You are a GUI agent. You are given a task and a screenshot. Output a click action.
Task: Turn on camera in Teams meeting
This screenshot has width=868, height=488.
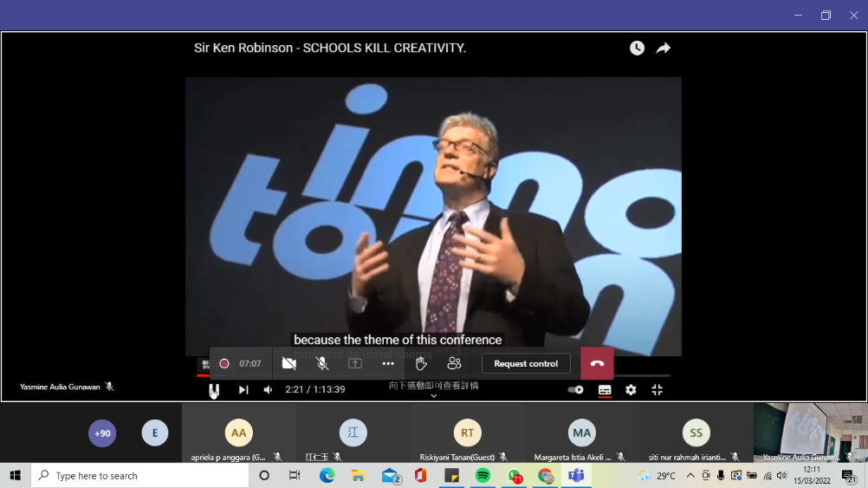(x=289, y=363)
